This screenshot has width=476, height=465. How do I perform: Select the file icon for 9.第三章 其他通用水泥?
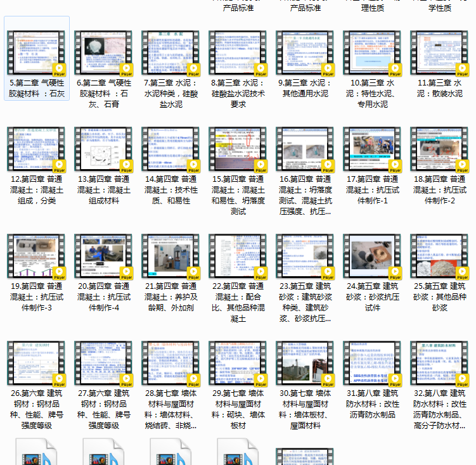click(x=305, y=51)
